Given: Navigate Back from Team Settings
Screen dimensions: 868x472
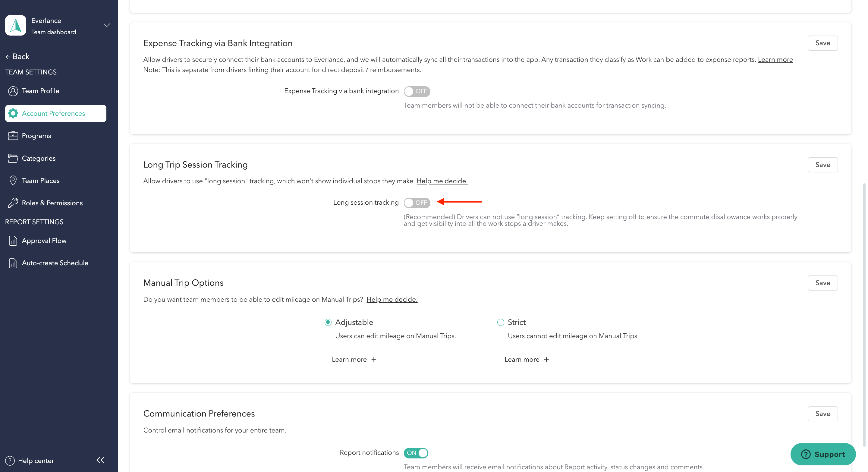Looking at the screenshot, I should pyautogui.click(x=17, y=56).
